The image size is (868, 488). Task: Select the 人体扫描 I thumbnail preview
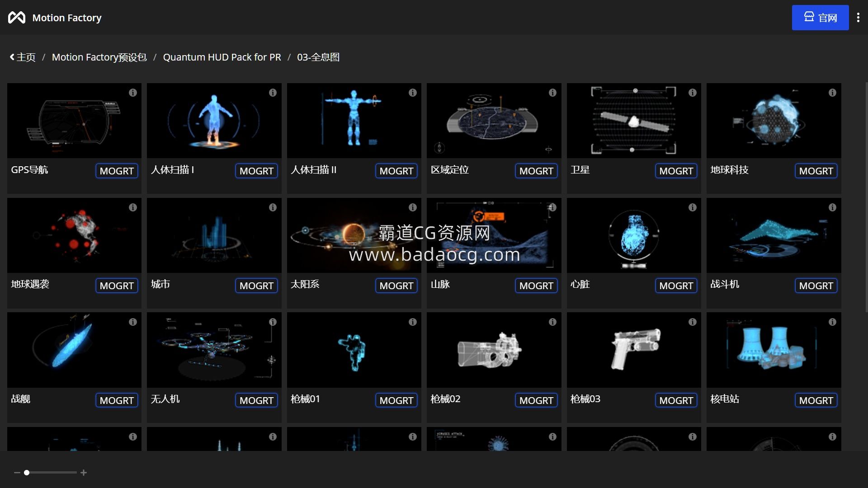coord(214,121)
